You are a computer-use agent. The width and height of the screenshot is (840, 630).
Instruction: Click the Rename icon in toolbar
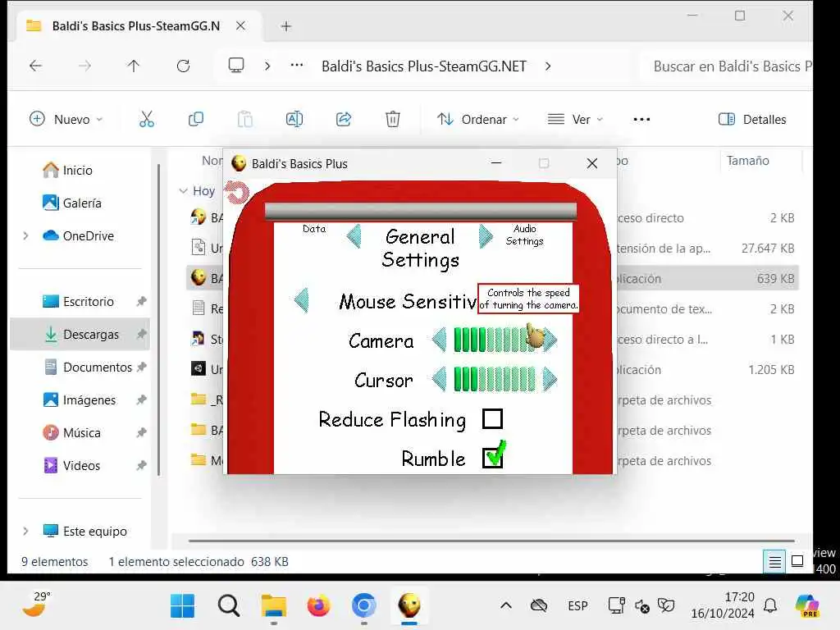[x=294, y=119]
